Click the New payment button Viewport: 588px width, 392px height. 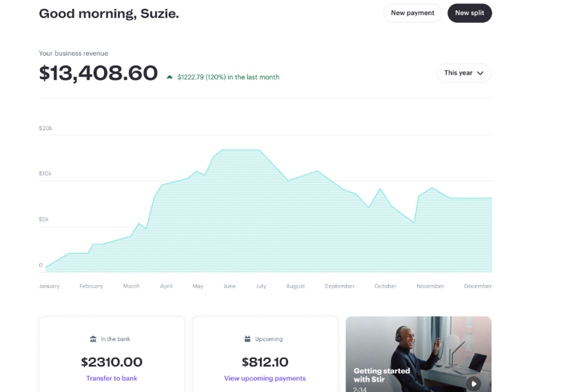[x=412, y=13]
